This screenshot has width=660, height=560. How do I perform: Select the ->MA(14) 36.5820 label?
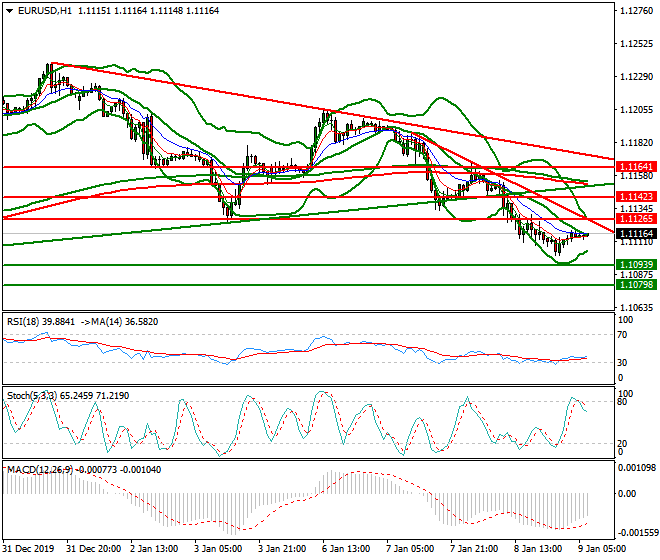click(x=118, y=322)
